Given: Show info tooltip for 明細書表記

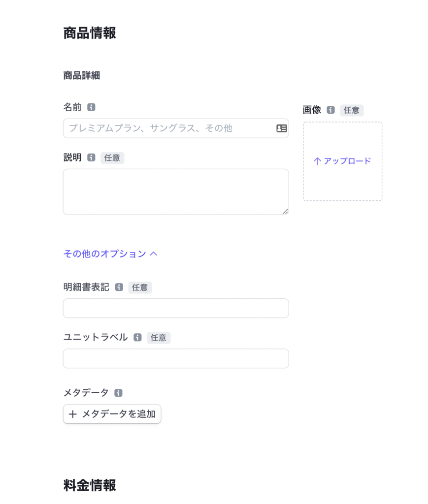Looking at the screenshot, I should click(119, 287).
